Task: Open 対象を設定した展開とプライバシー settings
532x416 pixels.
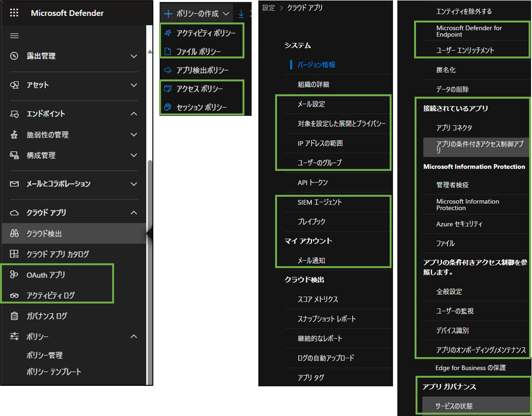Action: (x=342, y=124)
